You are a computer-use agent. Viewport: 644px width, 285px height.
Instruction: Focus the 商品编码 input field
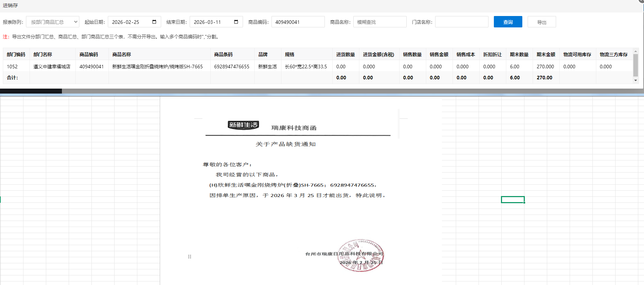click(x=298, y=22)
